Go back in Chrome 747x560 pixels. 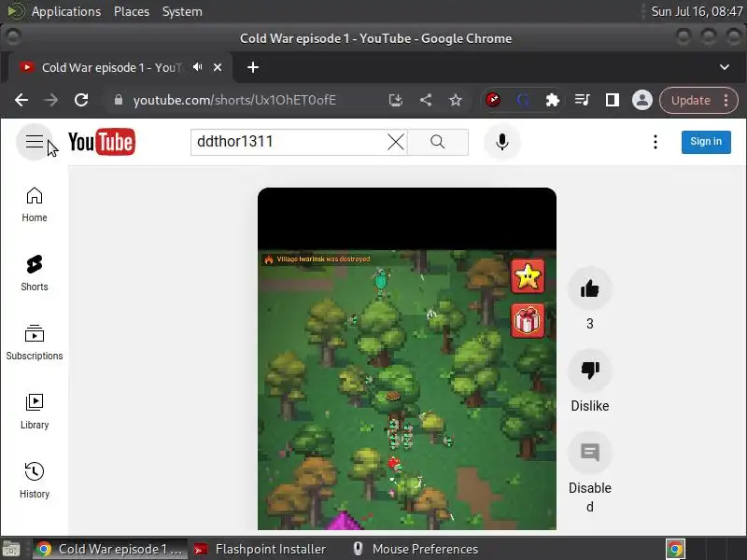click(21, 100)
